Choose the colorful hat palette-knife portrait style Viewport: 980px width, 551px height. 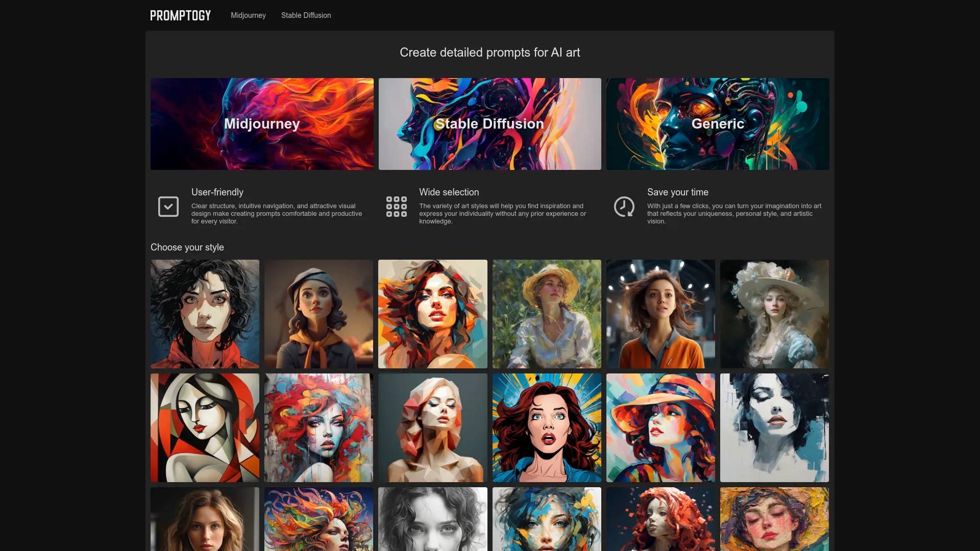tap(660, 428)
